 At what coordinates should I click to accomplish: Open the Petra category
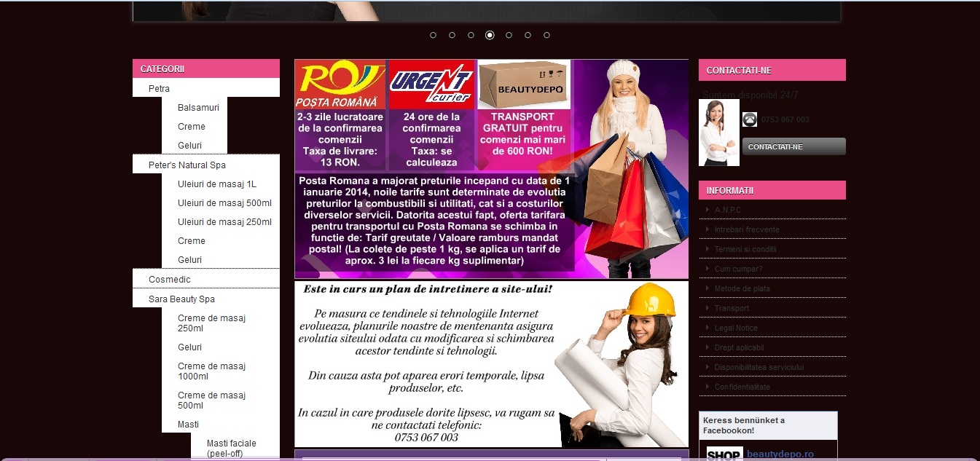point(159,89)
